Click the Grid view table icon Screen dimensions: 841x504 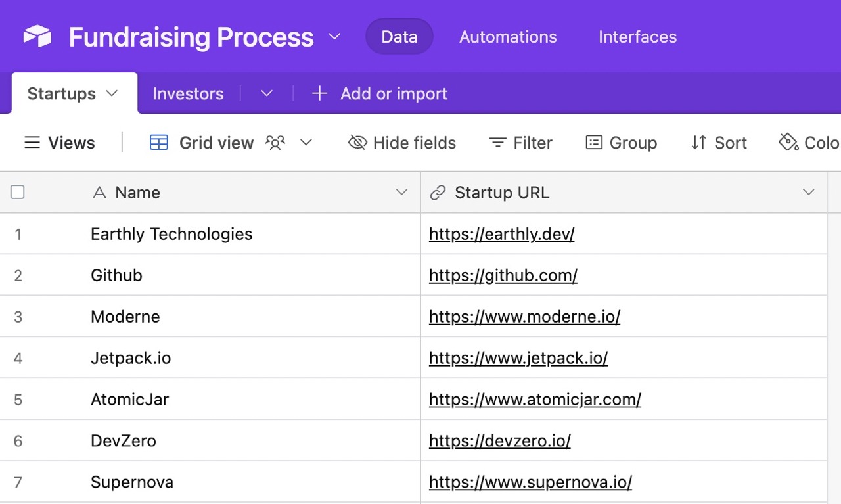(x=159, y=143)
